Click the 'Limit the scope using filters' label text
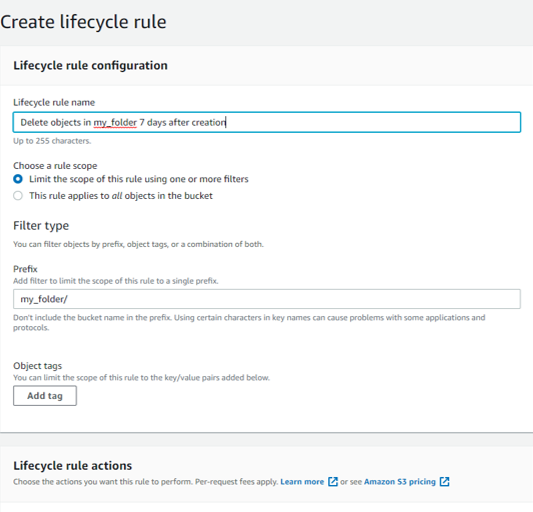This screenshot has height=512, width=533. [139, 179]
